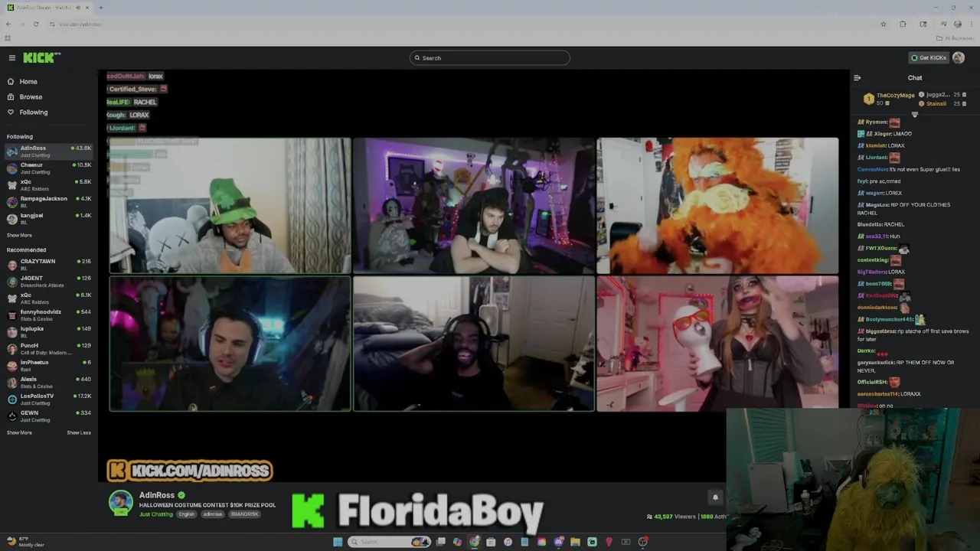980x551 pixels.
Task: Open the xQc channel under Following
Action: click(x=49, y=185)
